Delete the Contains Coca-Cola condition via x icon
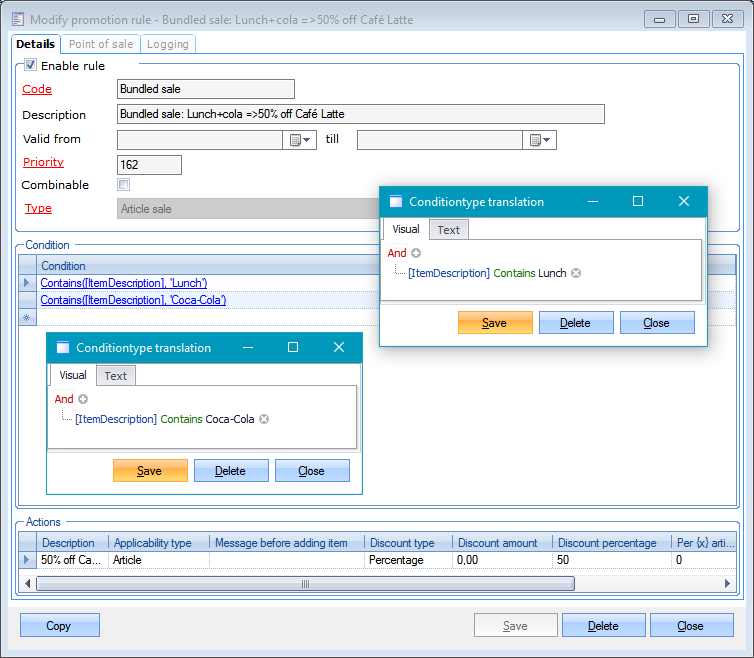This screenshot has width=754, height=658. coord(264,419)
